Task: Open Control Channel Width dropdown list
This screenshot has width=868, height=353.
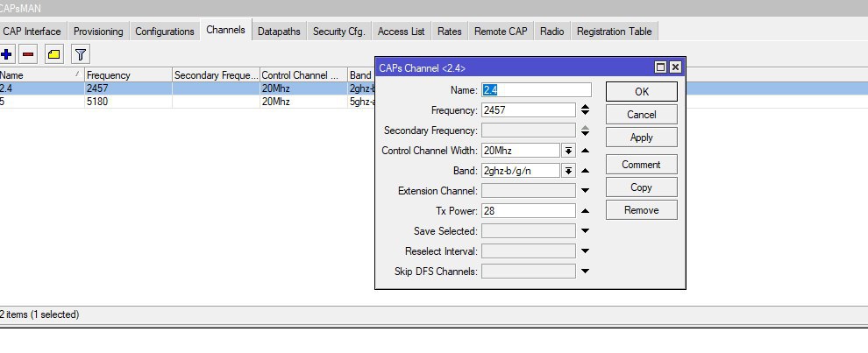Action: tap(568, 150)
